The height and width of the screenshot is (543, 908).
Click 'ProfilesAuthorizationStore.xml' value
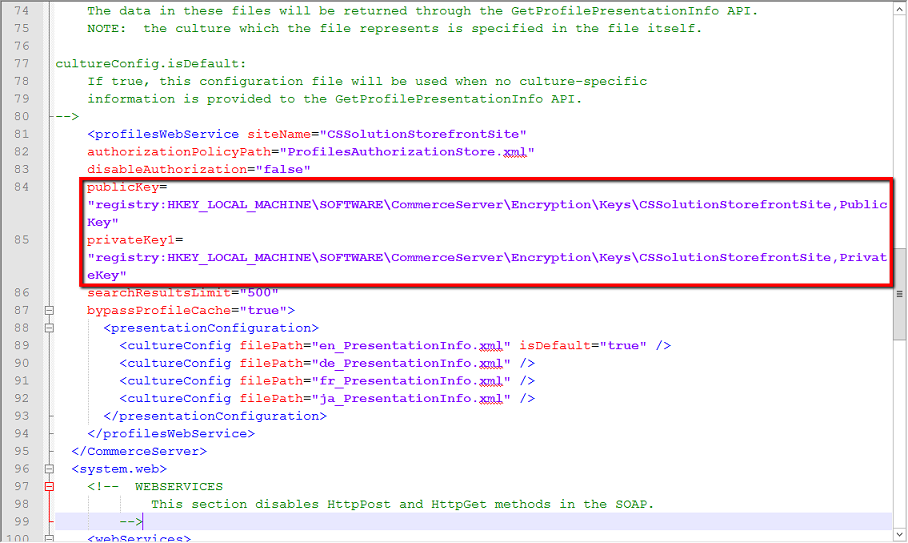point(407,152)
